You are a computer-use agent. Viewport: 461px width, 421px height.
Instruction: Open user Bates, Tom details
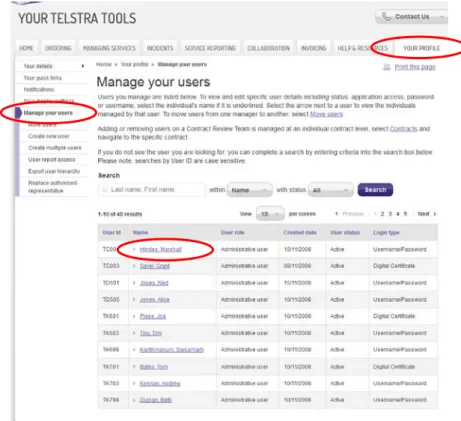click(154, 367)
